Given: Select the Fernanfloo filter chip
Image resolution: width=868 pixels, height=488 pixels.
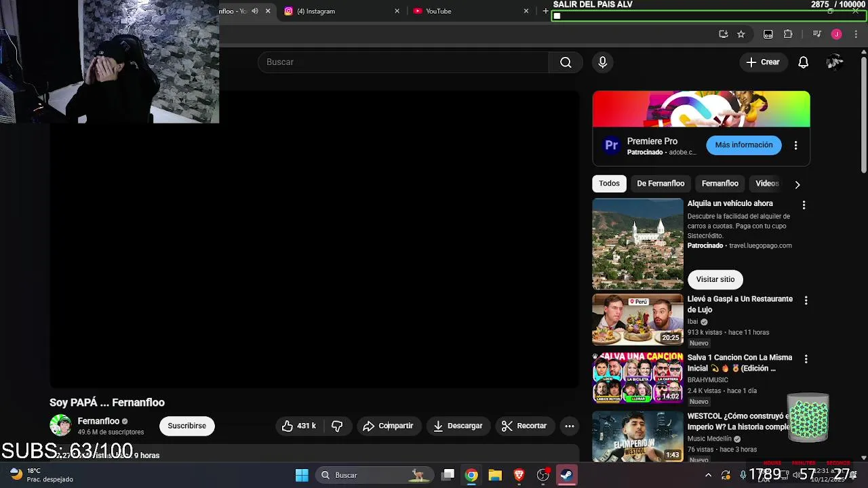Looking at the screenshot, I should 719,184.
